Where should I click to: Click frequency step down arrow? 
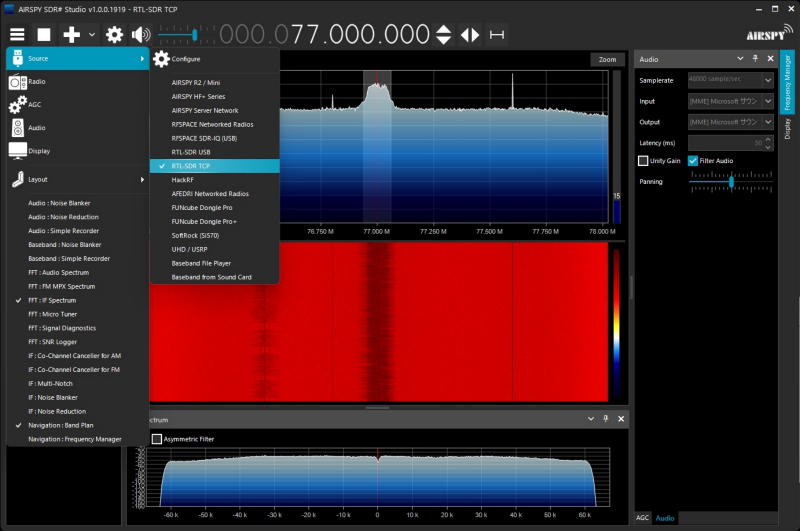(443, 40)
